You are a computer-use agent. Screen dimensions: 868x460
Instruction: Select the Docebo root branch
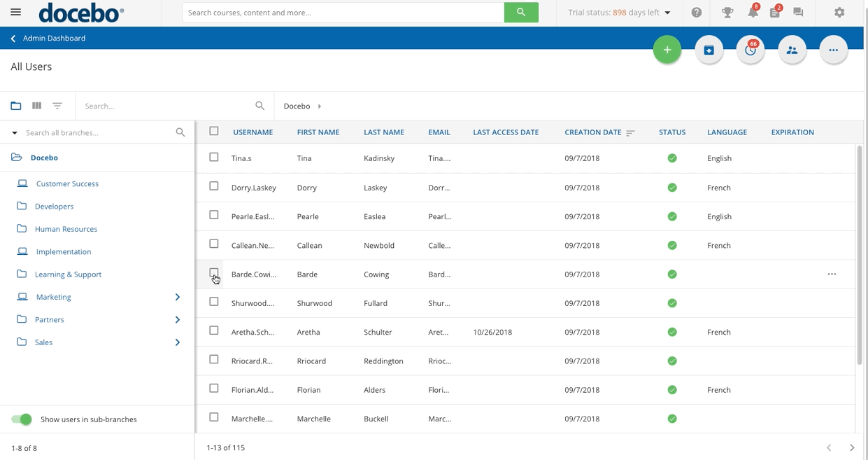(44, 158)
